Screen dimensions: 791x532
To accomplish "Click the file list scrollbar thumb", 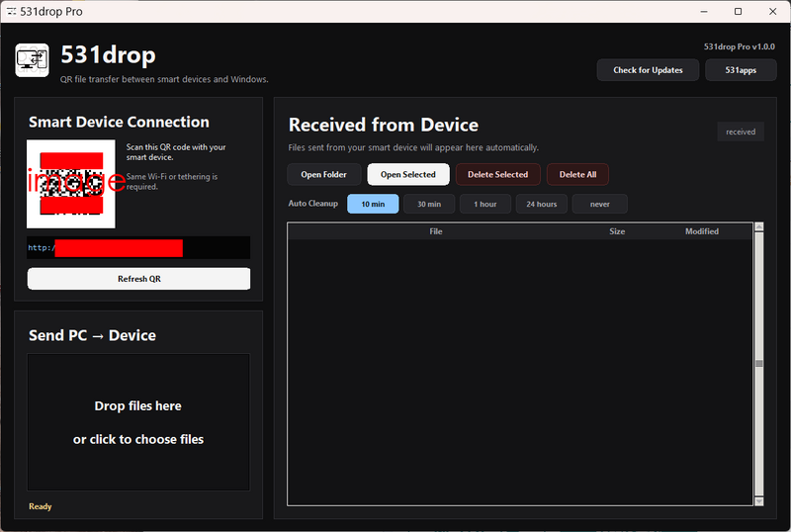I will coord(758,364).
